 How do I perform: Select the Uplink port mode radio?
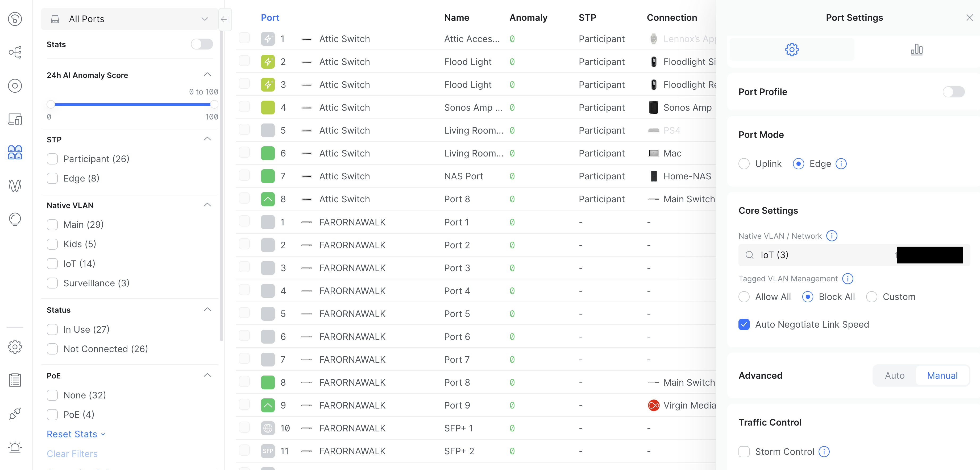pyautogui.click(x=744, y=164)
